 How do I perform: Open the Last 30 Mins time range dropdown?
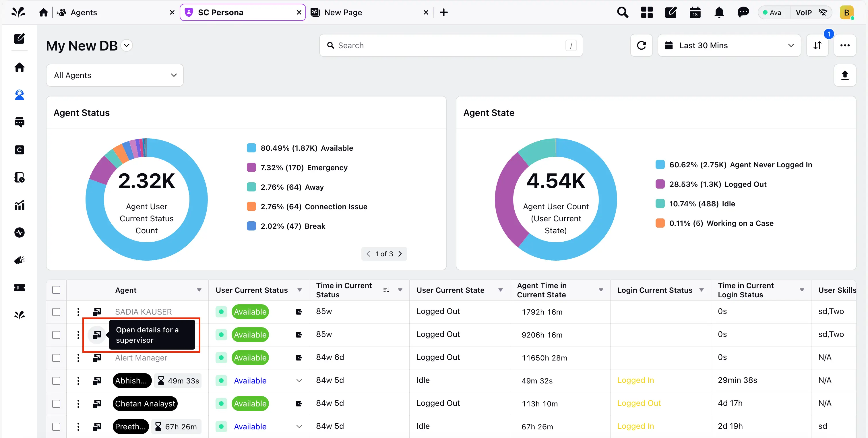[x=729, y=45]
